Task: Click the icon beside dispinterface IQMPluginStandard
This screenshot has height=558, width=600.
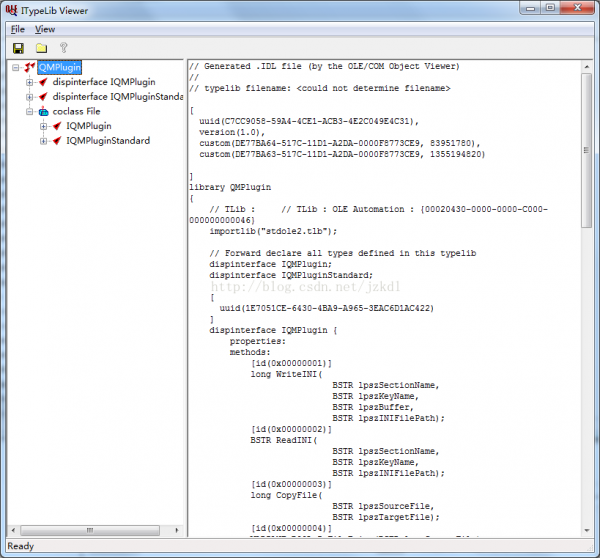Action: (x=43, y=96)
